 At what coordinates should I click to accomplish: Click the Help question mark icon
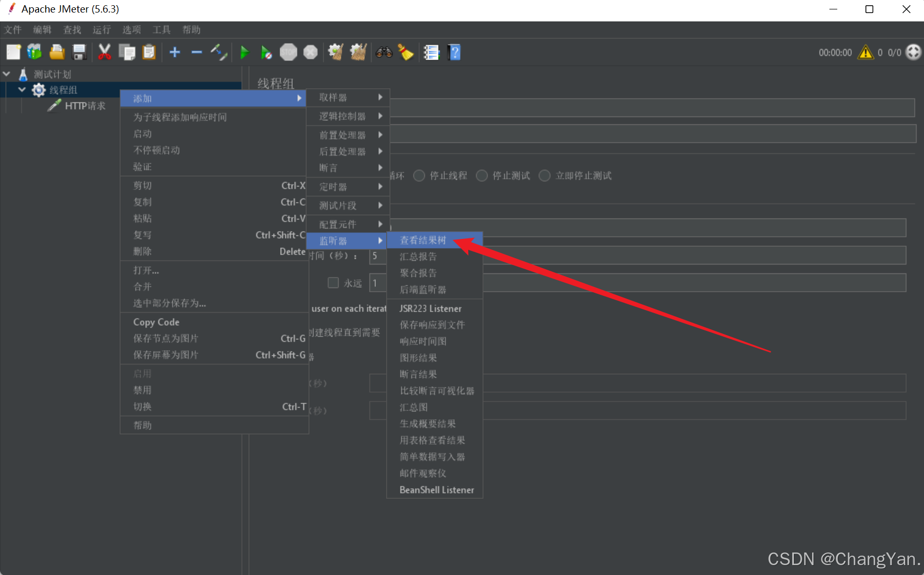coord(454,52)
